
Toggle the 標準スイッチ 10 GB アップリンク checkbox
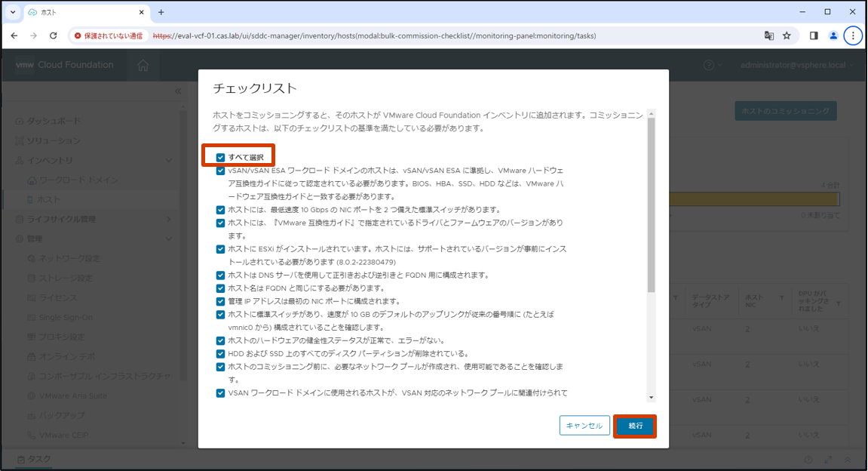click(x=220, y=315)
